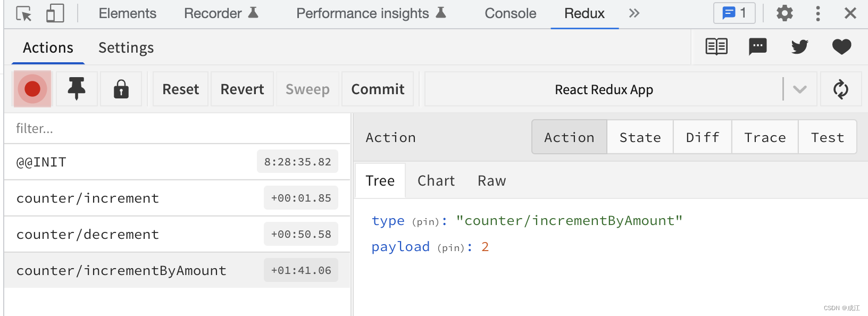Switch to the Recorder tab

pos(221,13)
